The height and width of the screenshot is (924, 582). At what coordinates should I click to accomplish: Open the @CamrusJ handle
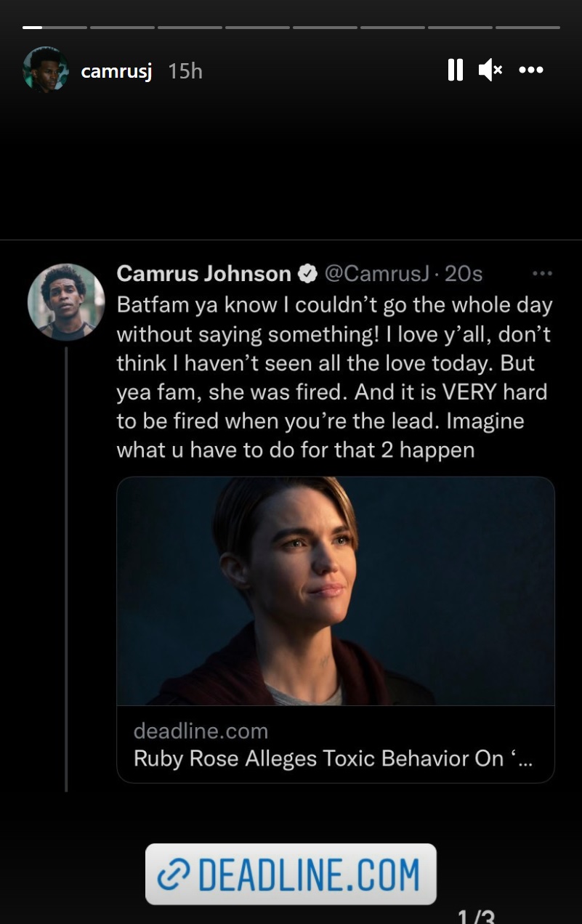click(x=377, y=274)
